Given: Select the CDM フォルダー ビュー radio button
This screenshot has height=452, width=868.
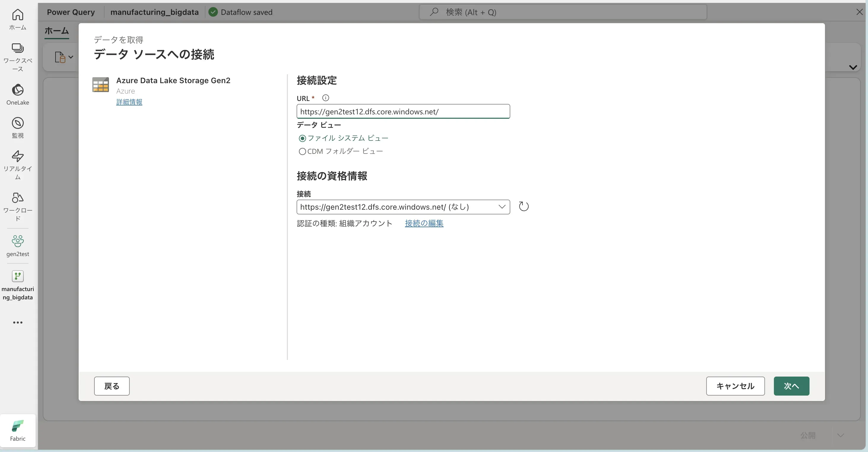Looking at the screenshot, I should [x=302, y=152].
